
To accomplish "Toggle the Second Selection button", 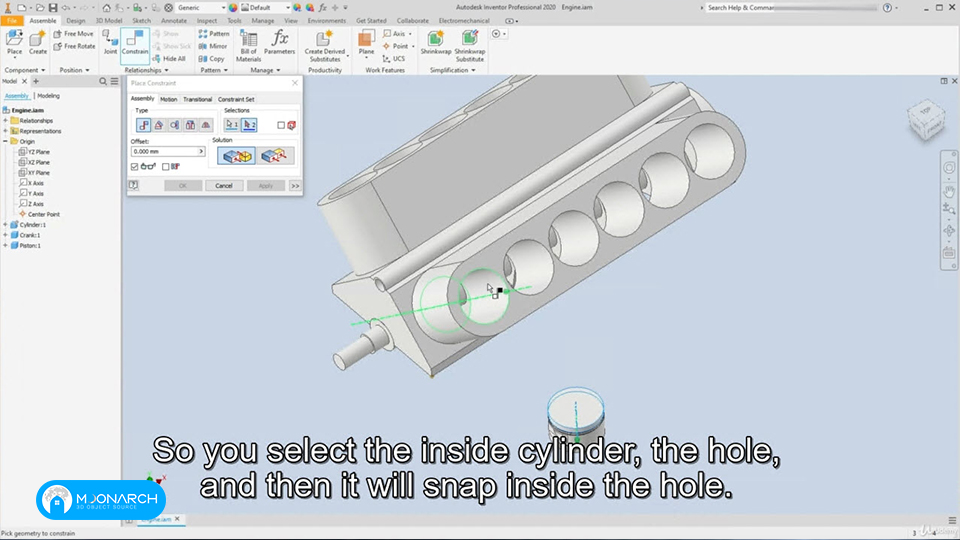I will click(x=249, y=125).
